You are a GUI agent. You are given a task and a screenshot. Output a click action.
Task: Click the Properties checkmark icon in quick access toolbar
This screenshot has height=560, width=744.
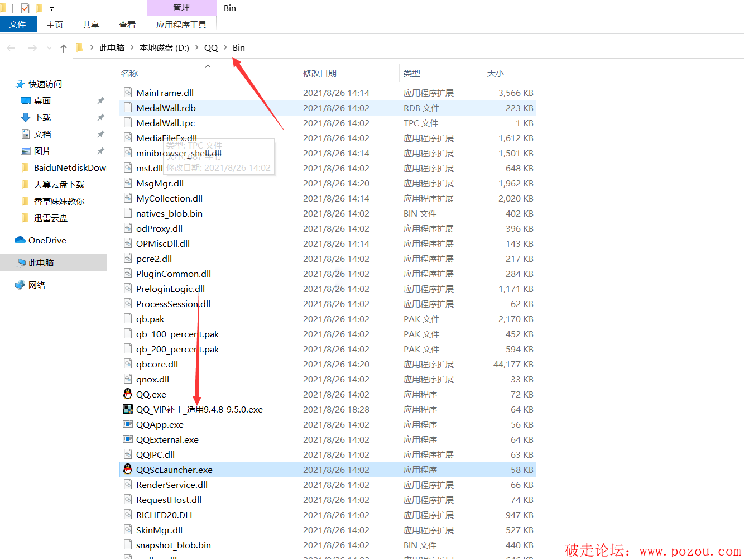25,8
